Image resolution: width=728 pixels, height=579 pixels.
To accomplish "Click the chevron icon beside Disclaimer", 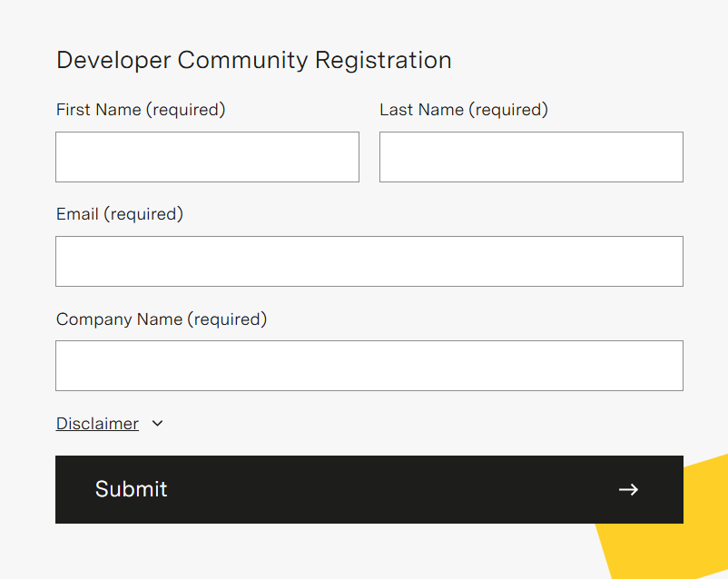I will click(x=157, y=424).
